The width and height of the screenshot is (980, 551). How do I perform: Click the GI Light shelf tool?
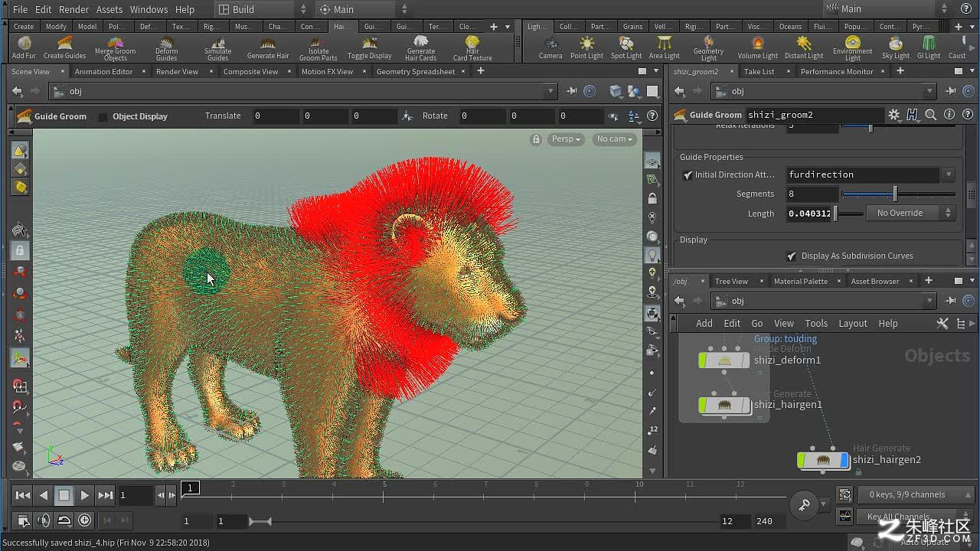point(929,47)
